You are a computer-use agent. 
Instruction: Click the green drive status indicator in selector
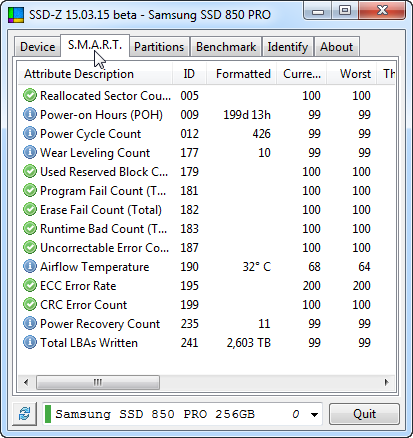point(48,414)
